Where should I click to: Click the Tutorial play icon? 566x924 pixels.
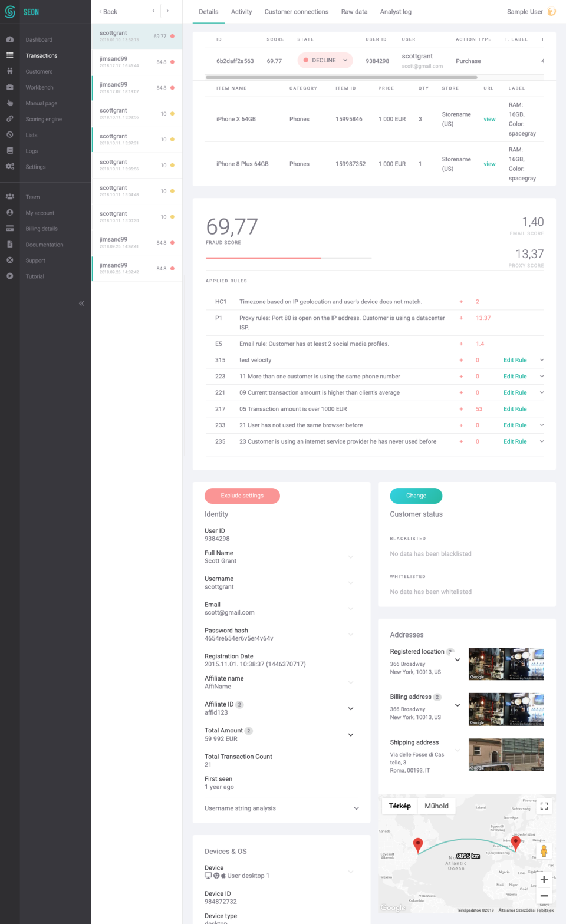coord(10,276)
